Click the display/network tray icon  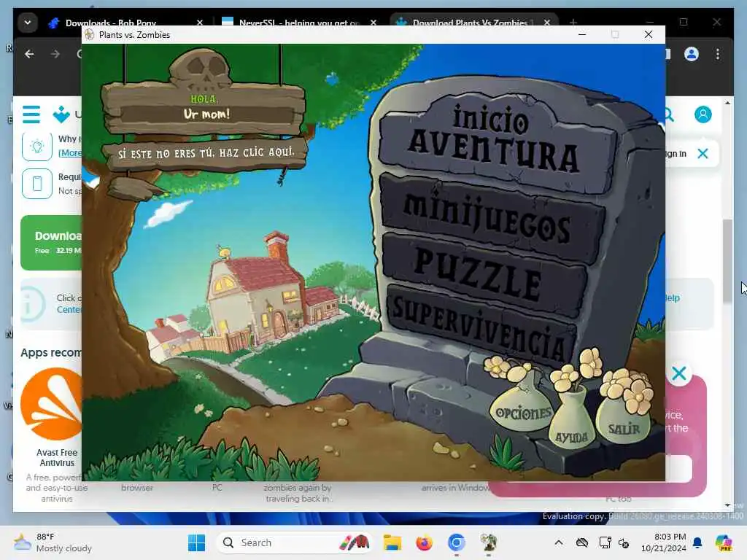[605, 542]
